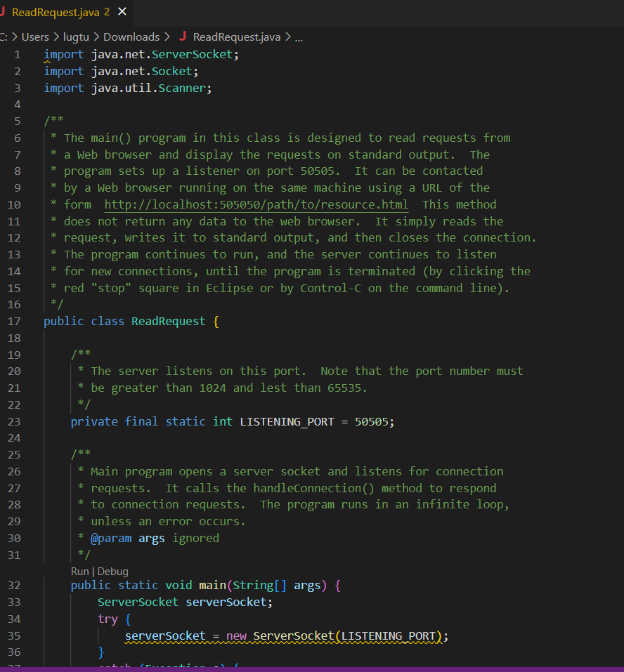Open the lugtu breadcrumb dropdown

click(76, 37)
